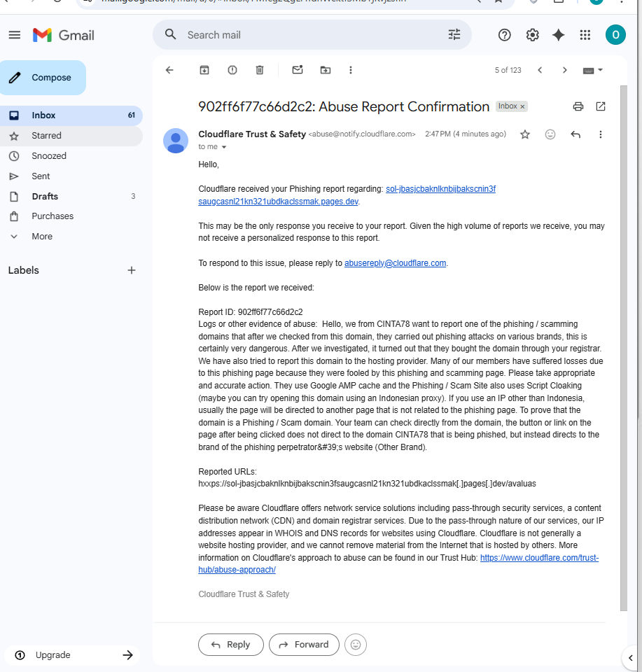Open toolbar More options menu

point(351,70)
